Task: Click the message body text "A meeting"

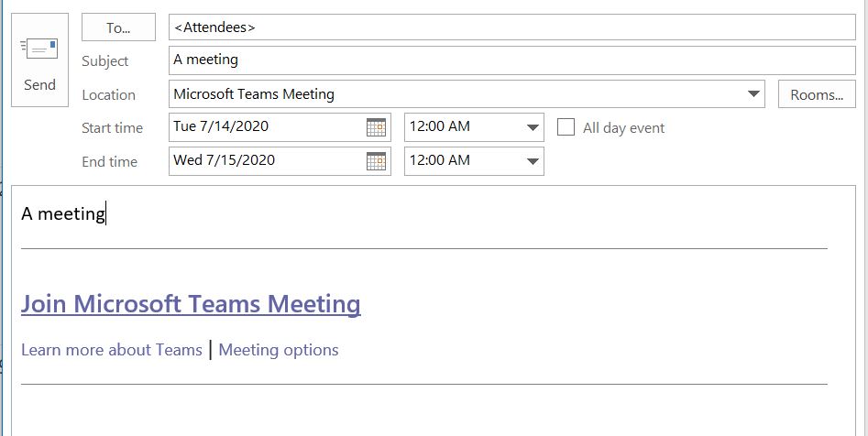Action: coord(63,213)
